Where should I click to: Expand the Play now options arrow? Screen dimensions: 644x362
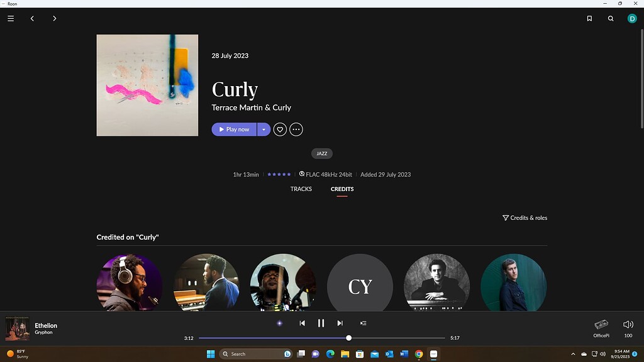pyautogui.click(x=264, y=129)
